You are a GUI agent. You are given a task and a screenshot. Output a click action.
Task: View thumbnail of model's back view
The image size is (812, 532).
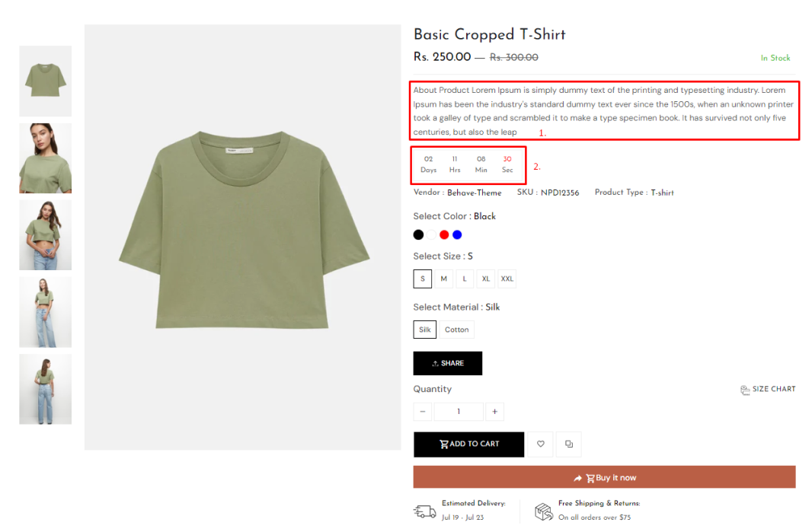(46, 389)
